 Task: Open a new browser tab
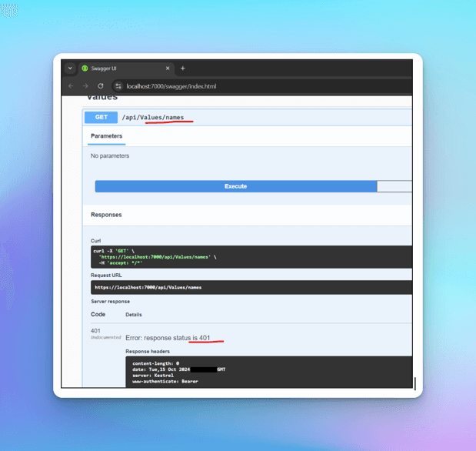click(x=183, y=68)
